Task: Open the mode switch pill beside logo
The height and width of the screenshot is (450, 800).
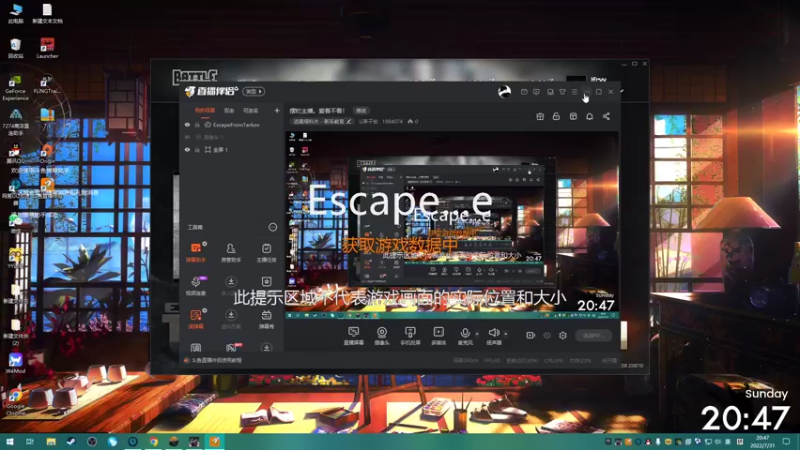Action: (x=254, y=91)
